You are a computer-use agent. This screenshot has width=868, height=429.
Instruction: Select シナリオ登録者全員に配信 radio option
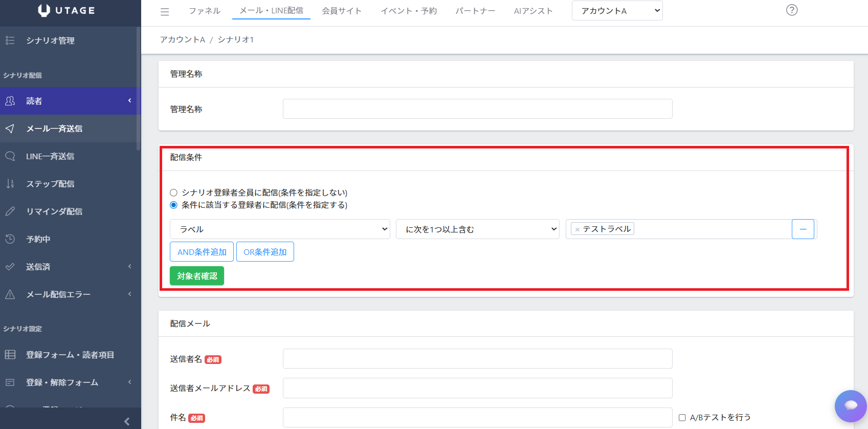[x=174, y=193]
